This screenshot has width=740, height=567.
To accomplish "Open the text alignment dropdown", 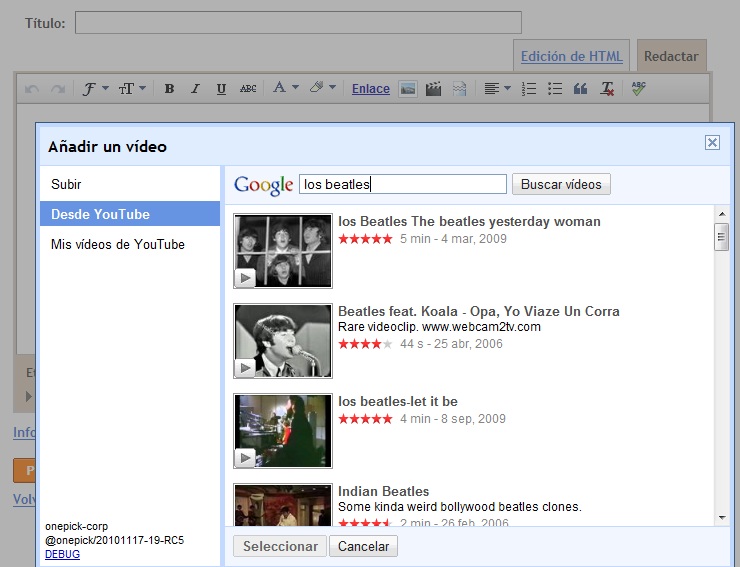I will pos(497,88).
